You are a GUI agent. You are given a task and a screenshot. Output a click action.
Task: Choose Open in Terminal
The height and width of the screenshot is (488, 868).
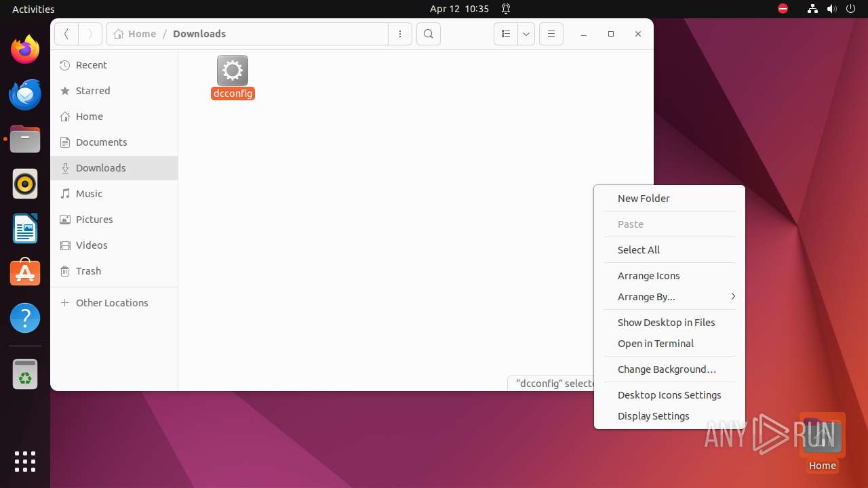click(669, 344)
